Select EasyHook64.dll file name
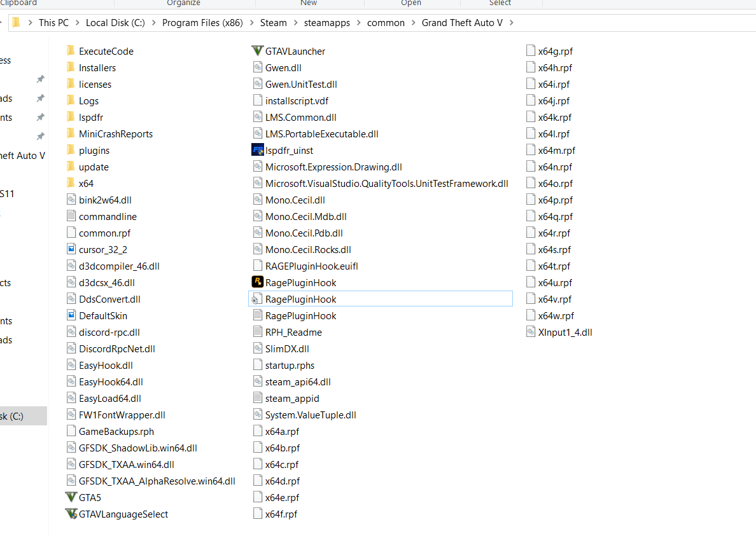This screenshot has width=756, height=543. (111, 381)
